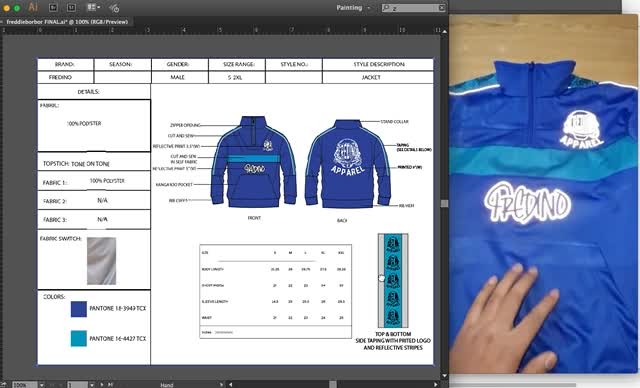The width and height of the screenshot is (640, 388).
Task: Click the JACKET style description value
Action: (x=371, y=77)
